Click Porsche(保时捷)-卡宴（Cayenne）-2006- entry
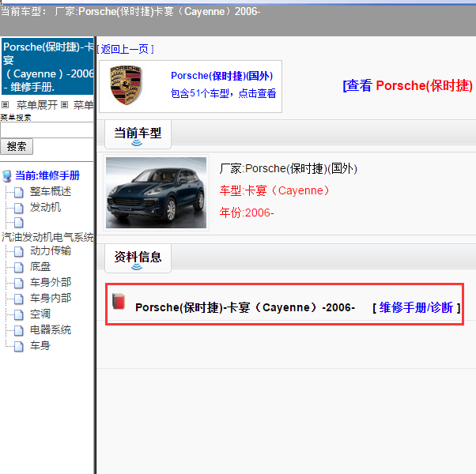Screen dimensions: 476x474 coord(245,307)
